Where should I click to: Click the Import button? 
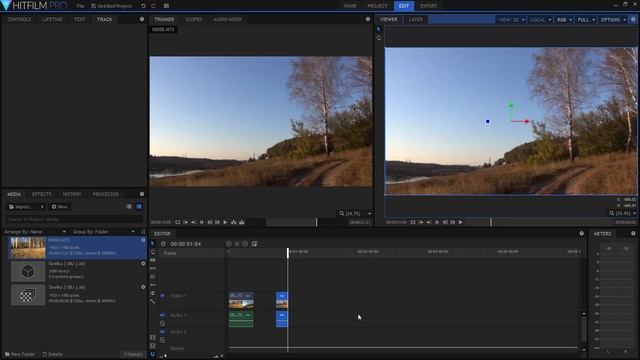26,207
